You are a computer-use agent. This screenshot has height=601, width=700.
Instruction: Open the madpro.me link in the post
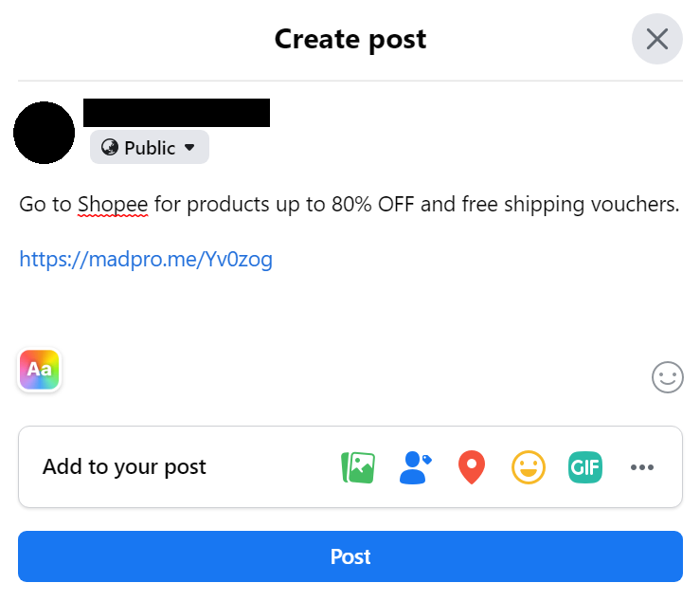click(x=146, y=259)
